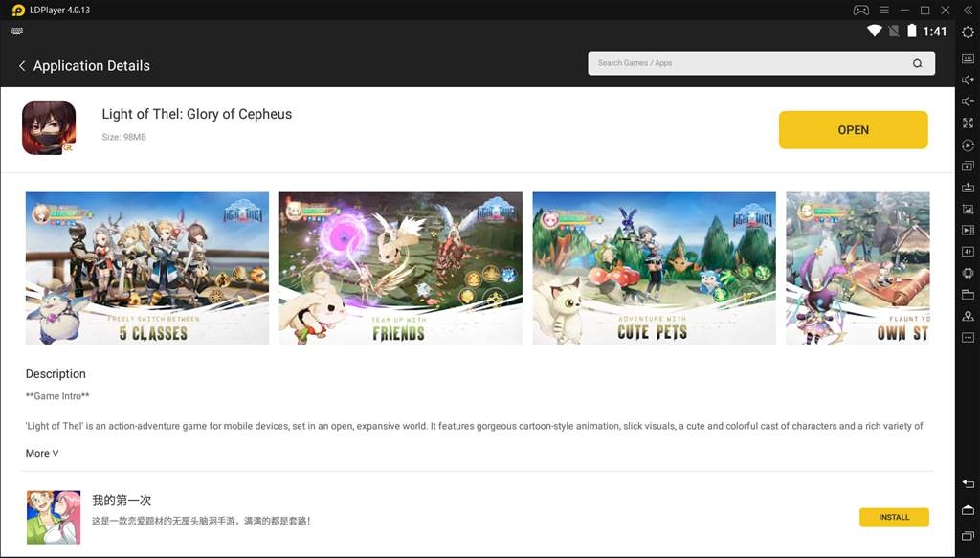Click the Light of Thel app icon

tap(49, 128)
